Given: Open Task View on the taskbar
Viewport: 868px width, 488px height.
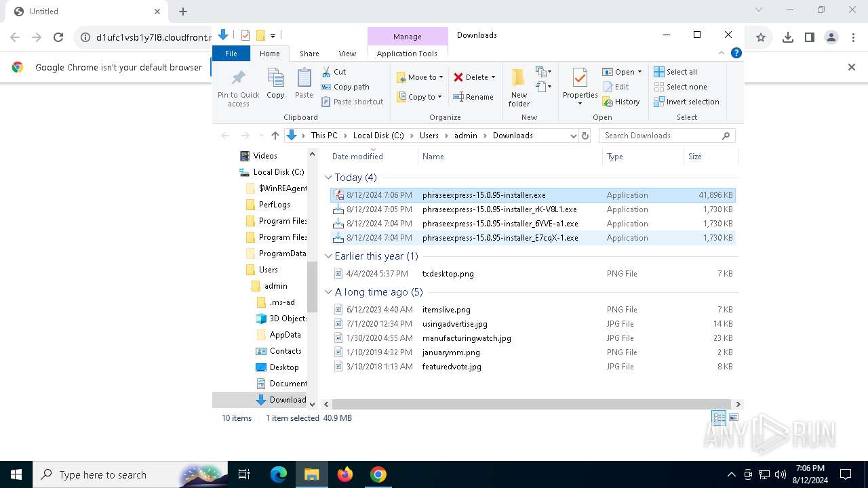Looking at the screenshot, I should [244, 474].
